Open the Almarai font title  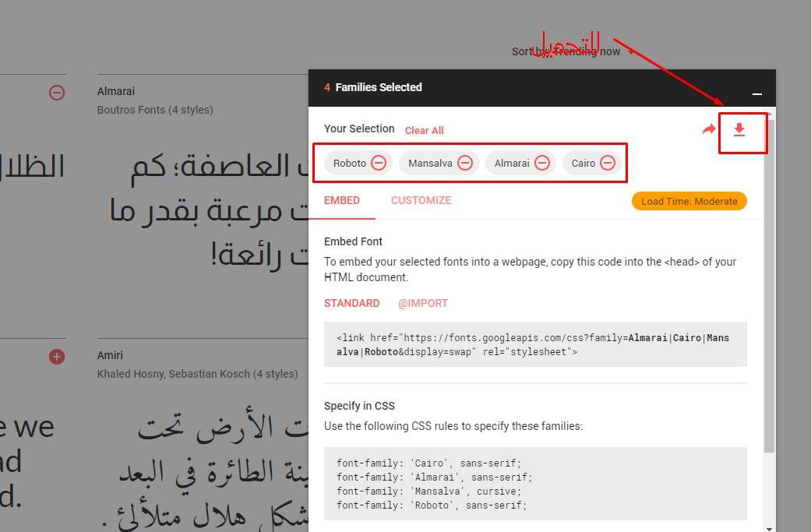pos(116,91)
